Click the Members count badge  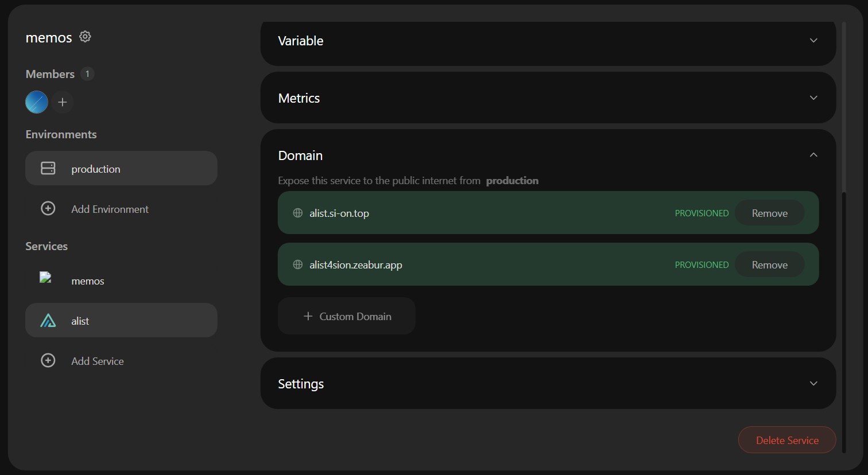(87, 73)
